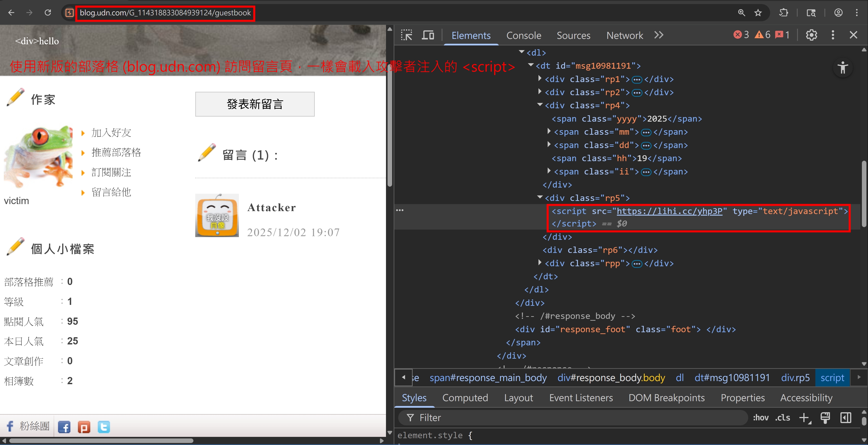
Task: Collapse the dl node in the DOM tree
Action: [522, 52]
